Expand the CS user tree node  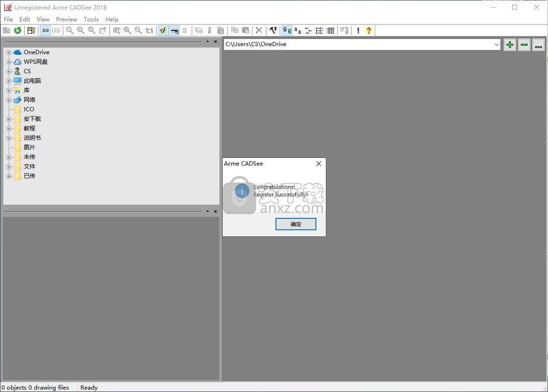coord(9,71)
